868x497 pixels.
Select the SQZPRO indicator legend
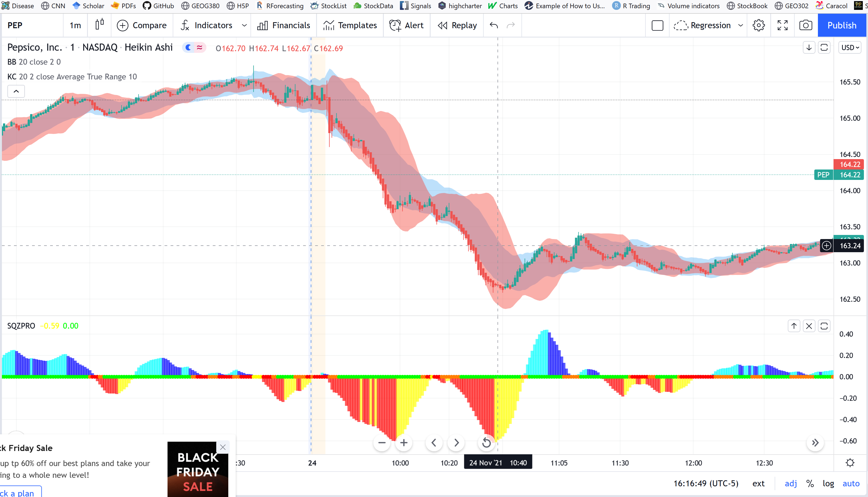pos(21,326)
